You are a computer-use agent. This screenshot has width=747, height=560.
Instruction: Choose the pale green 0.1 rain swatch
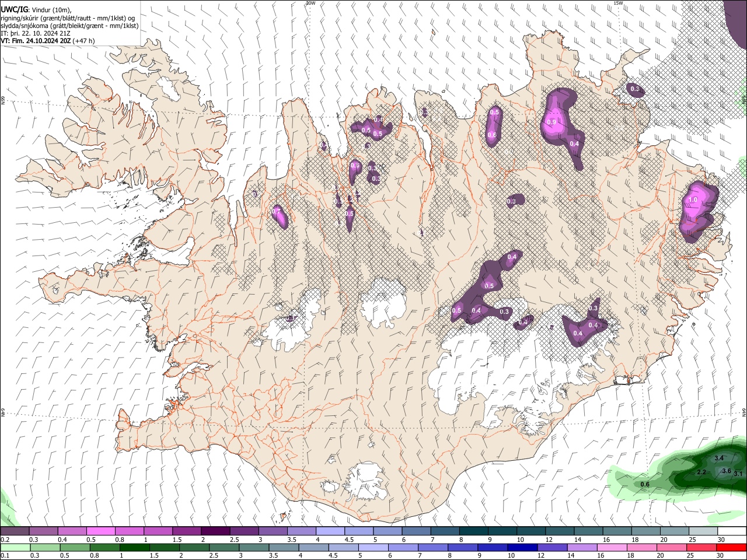[x=15, y=547]
